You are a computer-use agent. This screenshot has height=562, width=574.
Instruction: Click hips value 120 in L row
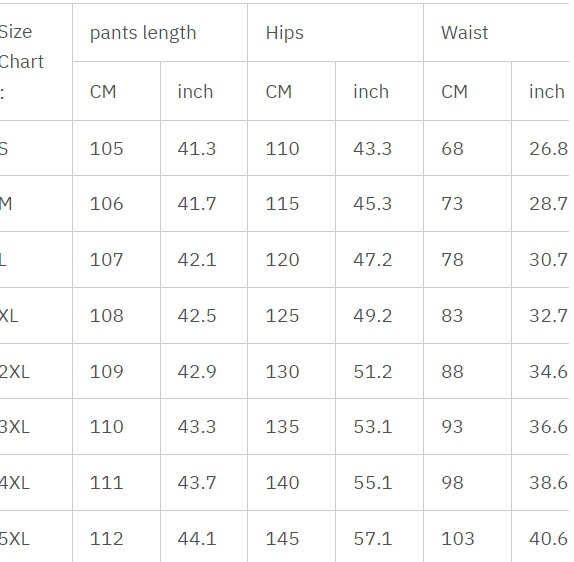[x=282, y=260]
